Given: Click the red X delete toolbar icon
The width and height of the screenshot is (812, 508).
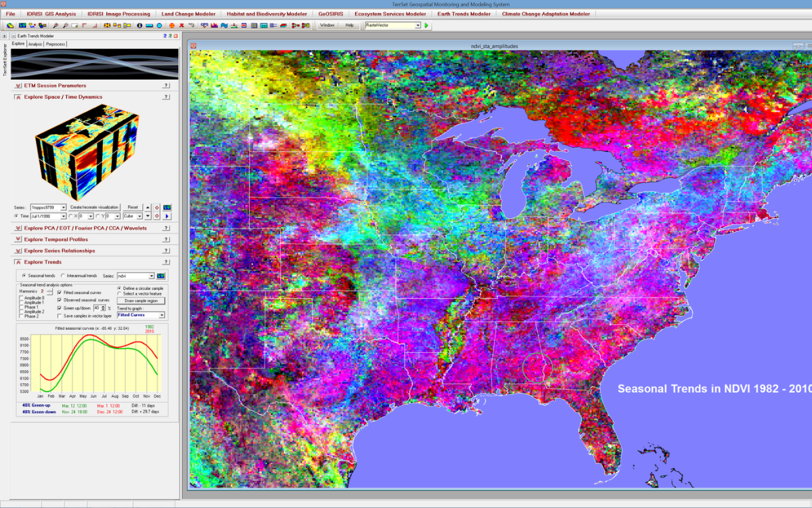Looking at the screenshot, I should click(x=181, y=26).
